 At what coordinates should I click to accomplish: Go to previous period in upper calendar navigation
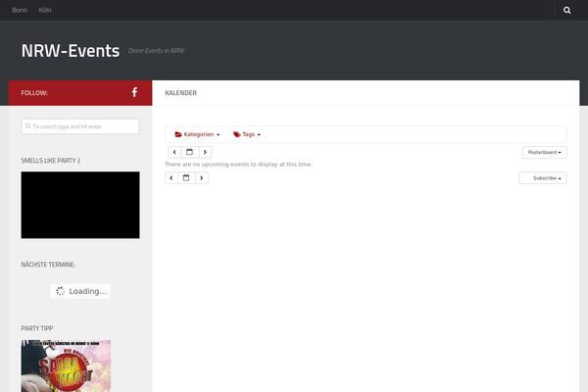pos(174,152)
